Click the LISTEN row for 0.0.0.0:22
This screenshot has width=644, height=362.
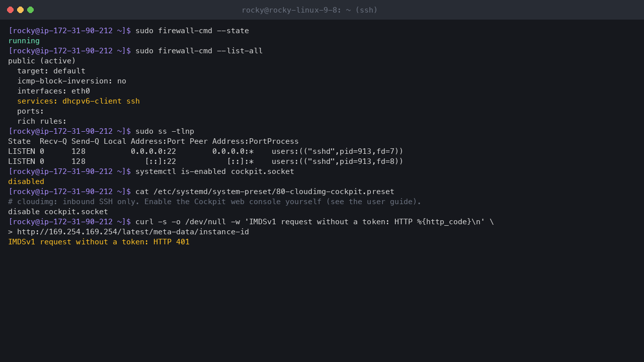(x=206, y=151)
